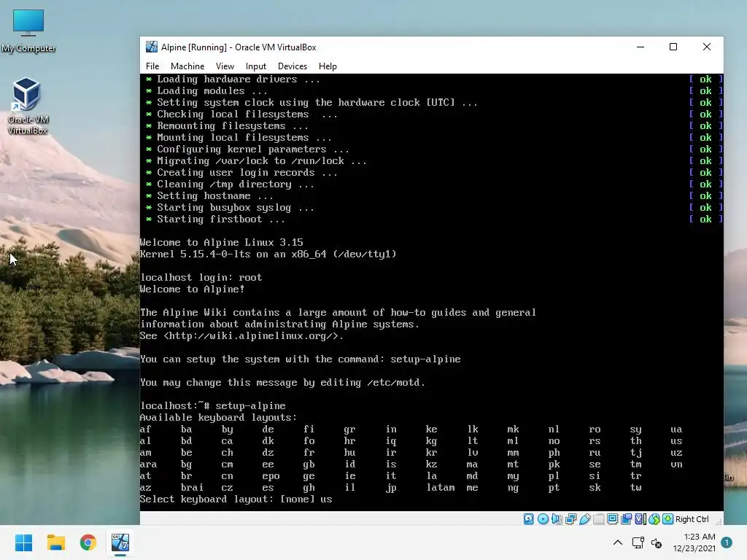Open the Devices menu
This screenshot has width=747, height=560.
(293, 66)
